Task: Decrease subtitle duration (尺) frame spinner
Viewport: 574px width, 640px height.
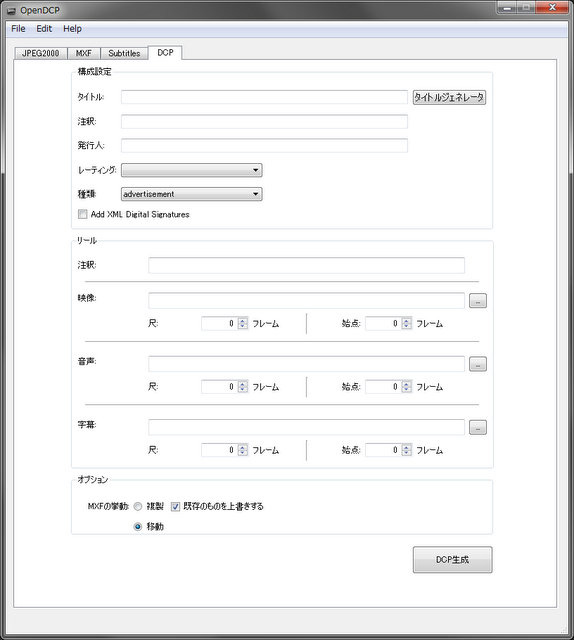Action: click(x=243, y=453)
